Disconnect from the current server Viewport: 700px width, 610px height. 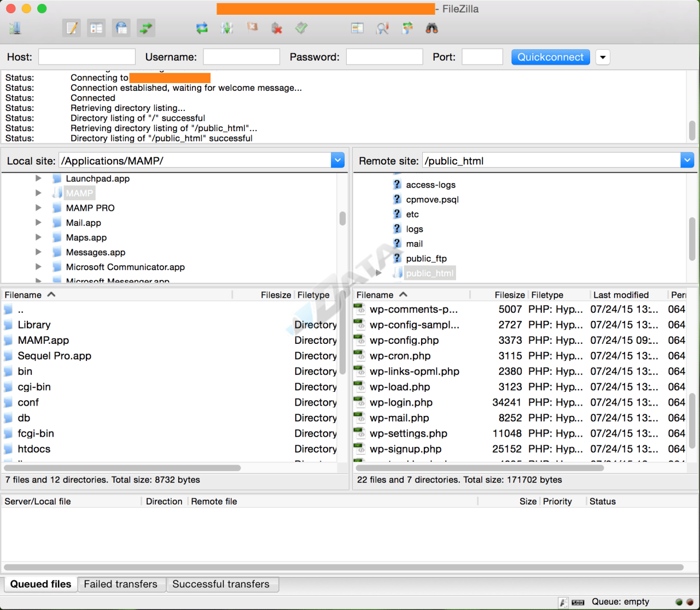(x=277, y=28)
